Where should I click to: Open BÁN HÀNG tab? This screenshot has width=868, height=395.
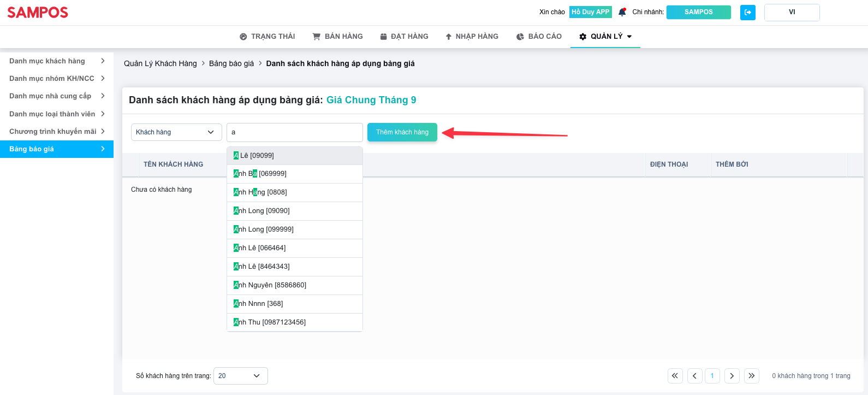pyautogui.click(x=337, y=37)
